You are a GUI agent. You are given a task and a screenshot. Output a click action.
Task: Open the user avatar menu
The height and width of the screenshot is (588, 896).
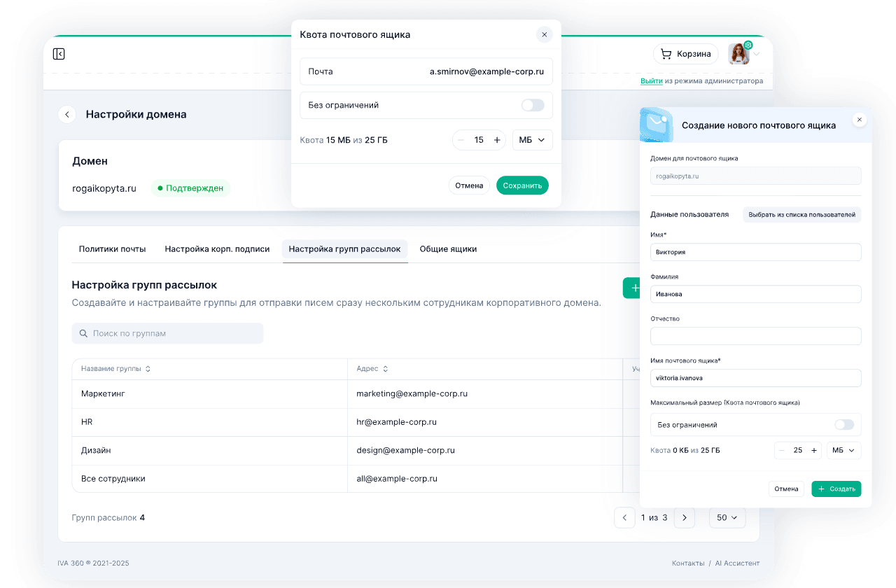[738, 54]
